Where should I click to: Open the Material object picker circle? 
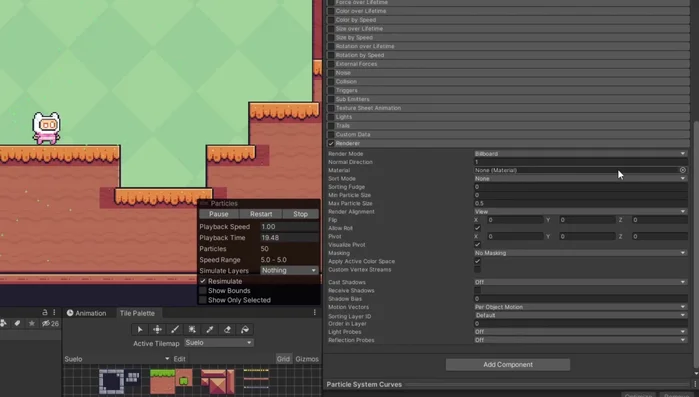683,170
